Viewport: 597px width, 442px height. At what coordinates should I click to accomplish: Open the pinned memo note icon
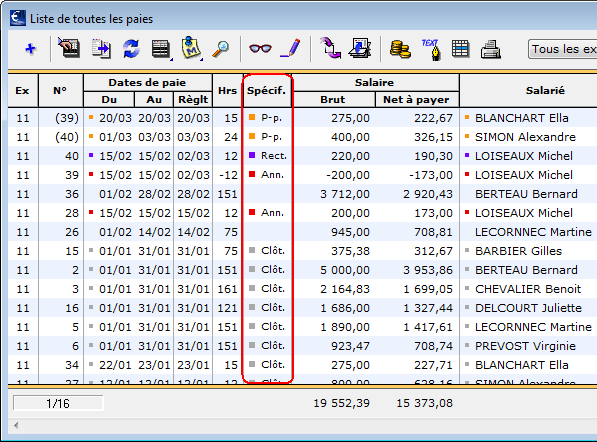191,48
